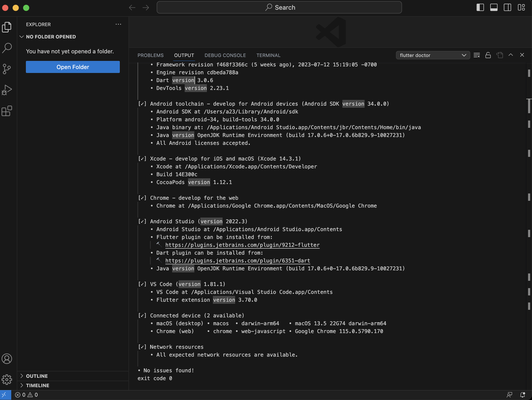The height and width of the screenshot is (400, 532).
Task: Switch to the Output tab
Action: pos(184,55)
